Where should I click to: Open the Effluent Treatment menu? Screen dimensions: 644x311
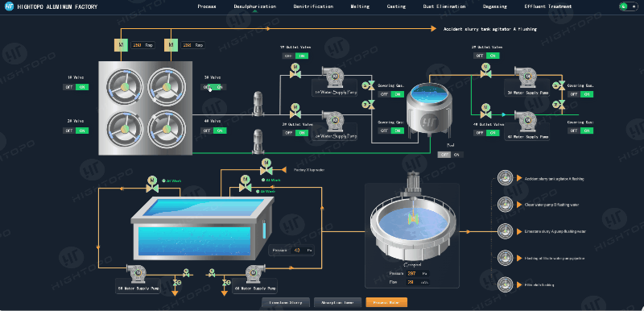click(x=548, y=6)
